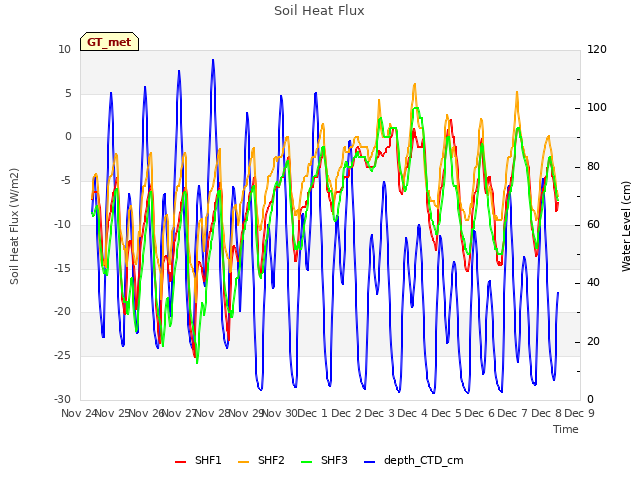Image resolution: width=640 pixels, height=480 pixels.
Task: Click the orange SHF2 legend color marker
Action: [243, 462]
